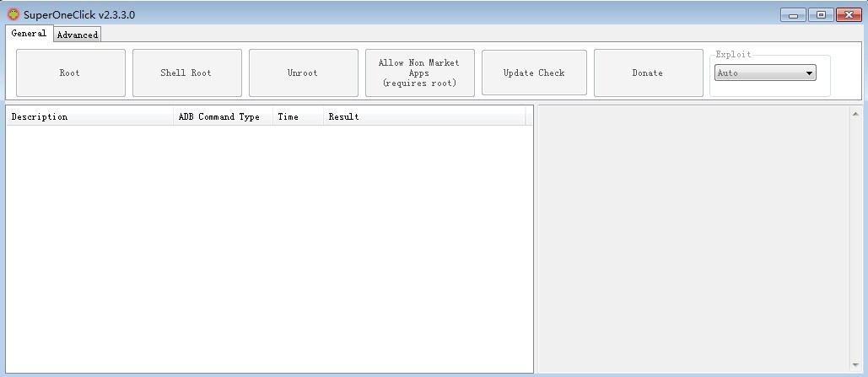
Task: Run Update Check
Action: pos(534,73)
